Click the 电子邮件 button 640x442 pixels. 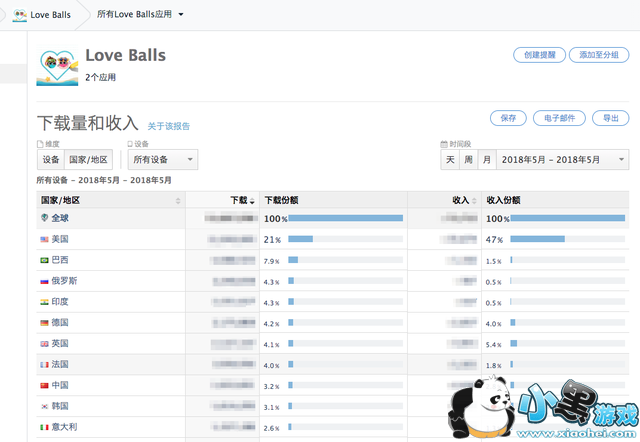click(559, 118)
